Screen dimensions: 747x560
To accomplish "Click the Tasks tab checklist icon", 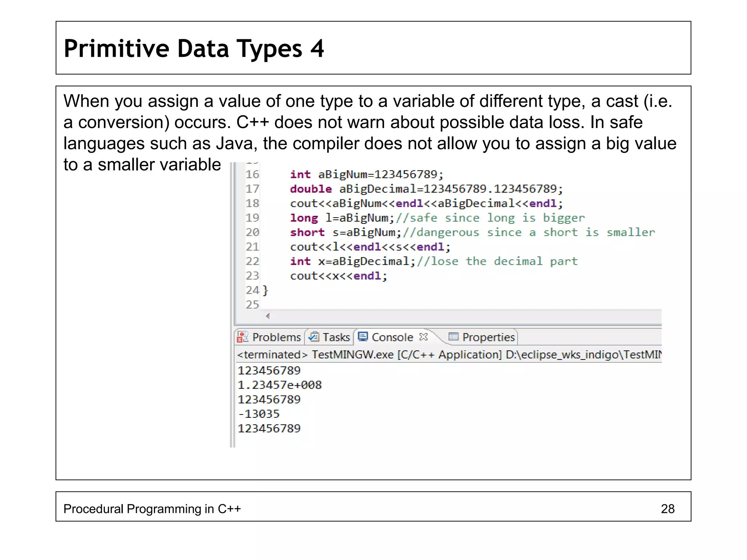I will (x=314, y=337).
